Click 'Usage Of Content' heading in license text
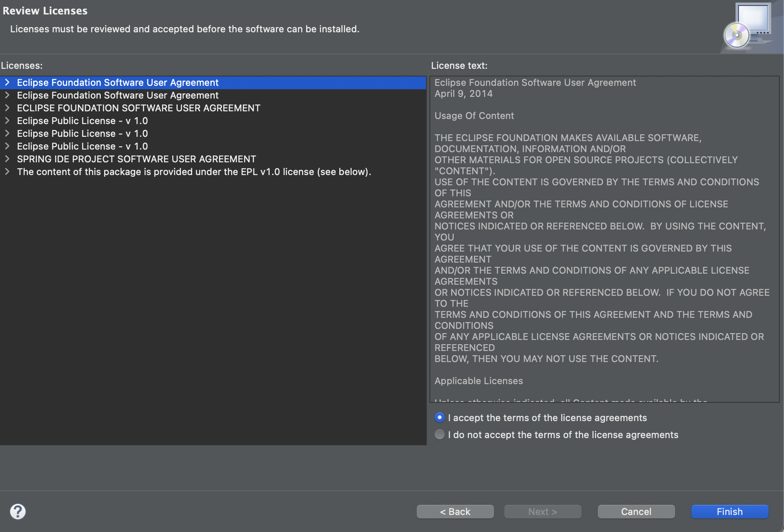 tap(474, 116)
